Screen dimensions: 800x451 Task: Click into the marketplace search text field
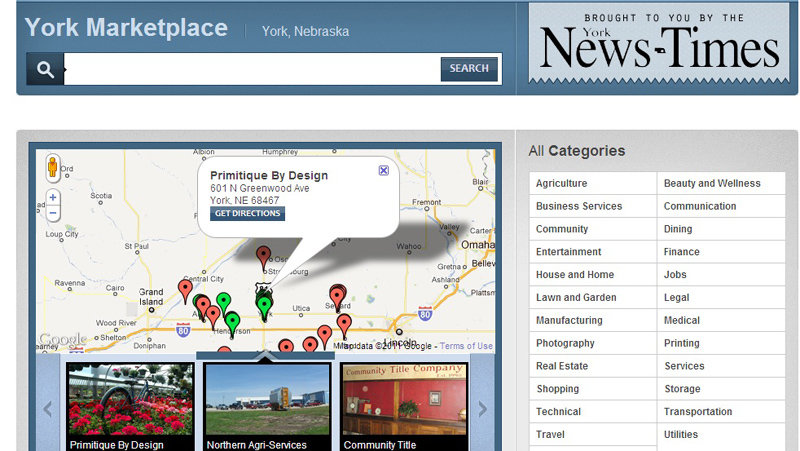click(x=252, y=69)
